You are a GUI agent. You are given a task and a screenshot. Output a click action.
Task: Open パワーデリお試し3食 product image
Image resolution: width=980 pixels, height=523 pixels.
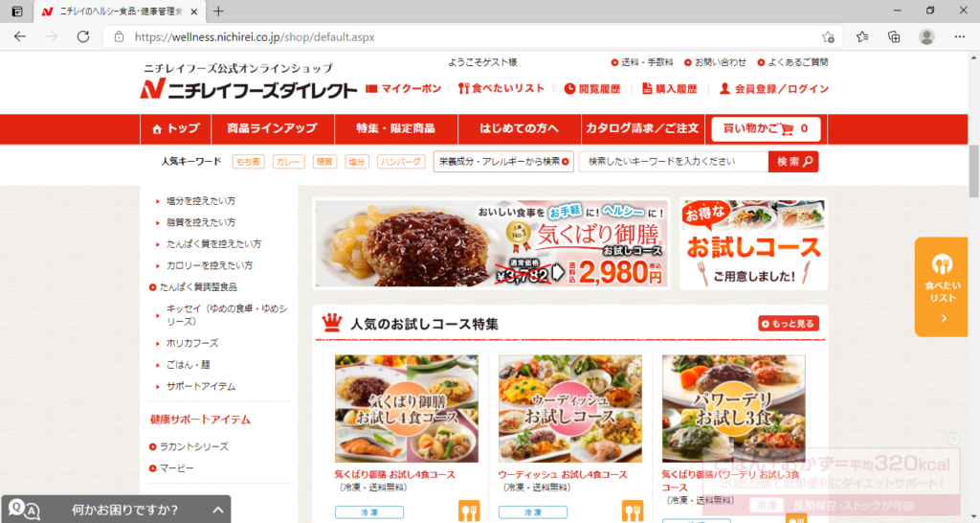coord(734,408)
